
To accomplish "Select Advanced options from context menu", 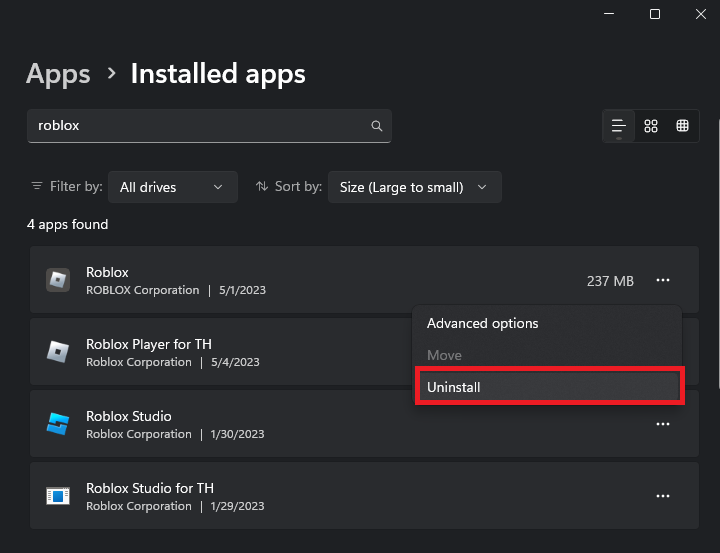I will tap(483, 324).
